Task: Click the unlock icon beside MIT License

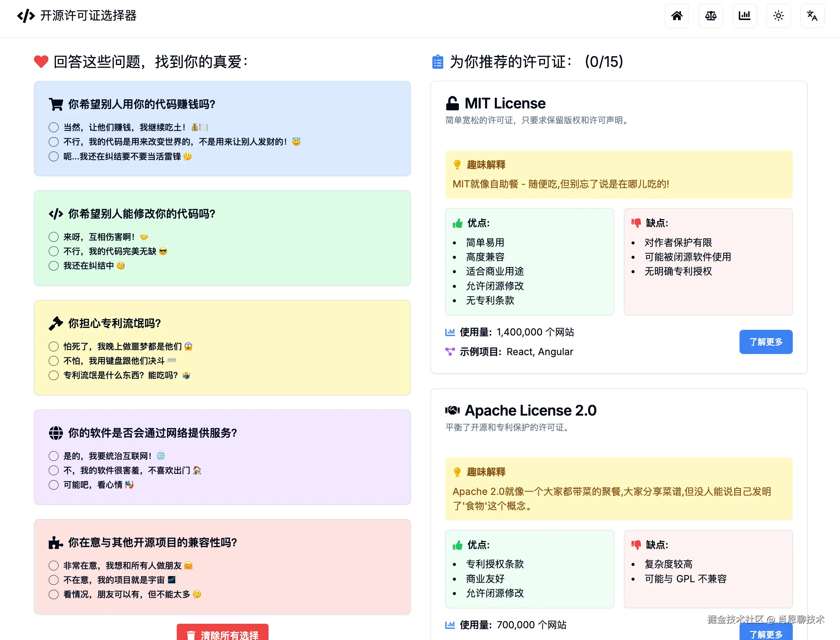Action: 452,103
